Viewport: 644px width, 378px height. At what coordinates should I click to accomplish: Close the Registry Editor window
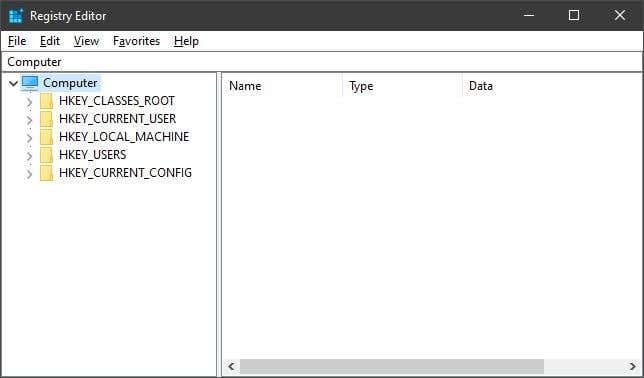[619, 16]
